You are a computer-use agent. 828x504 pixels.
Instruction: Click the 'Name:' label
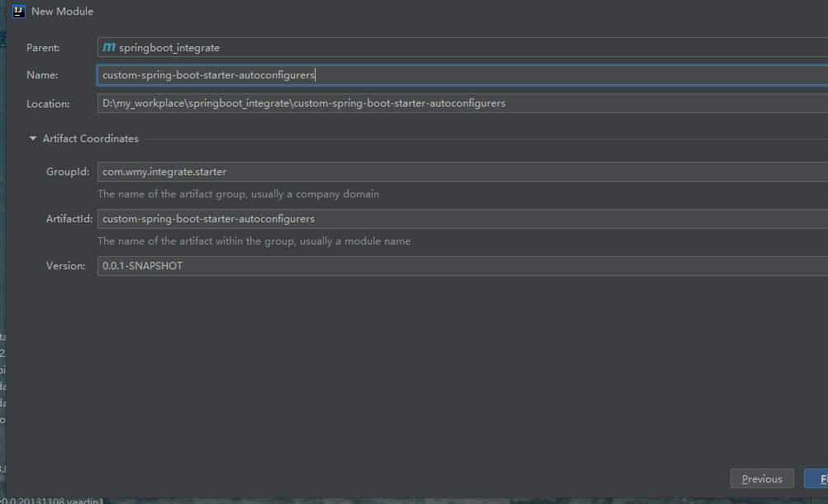pyautogui.click(x=42, y=75)
